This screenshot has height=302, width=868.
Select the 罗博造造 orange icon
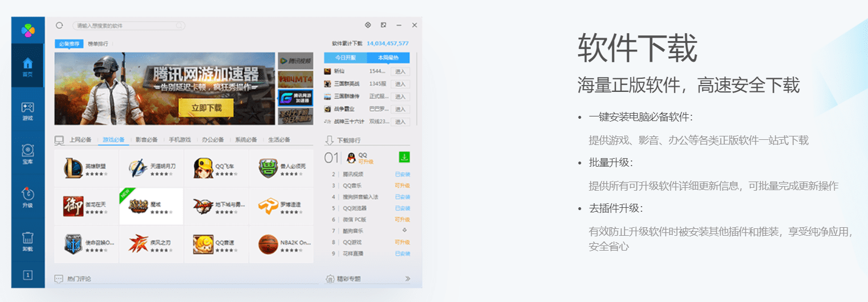coord(268,206)
